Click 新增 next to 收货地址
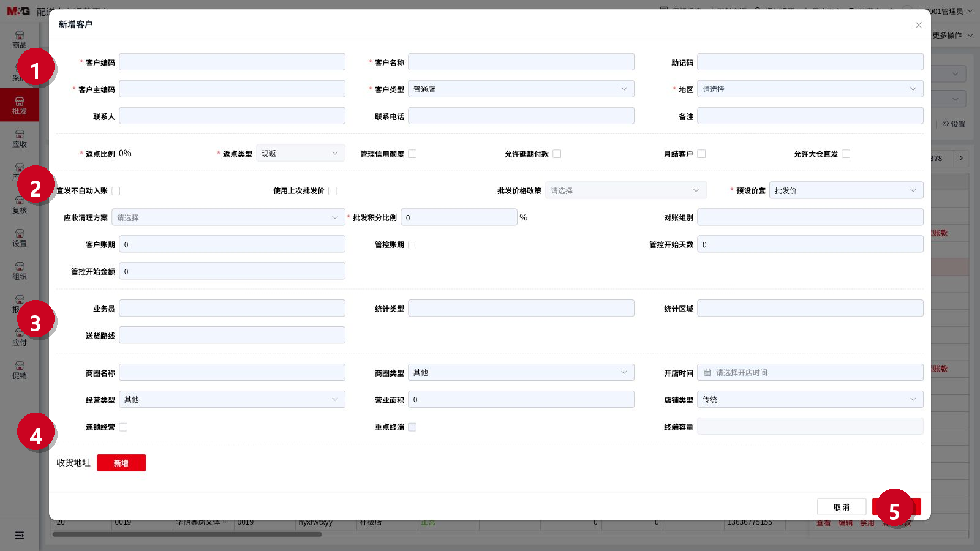This screenshot has height=551, width=980. (x=121, y=463)
